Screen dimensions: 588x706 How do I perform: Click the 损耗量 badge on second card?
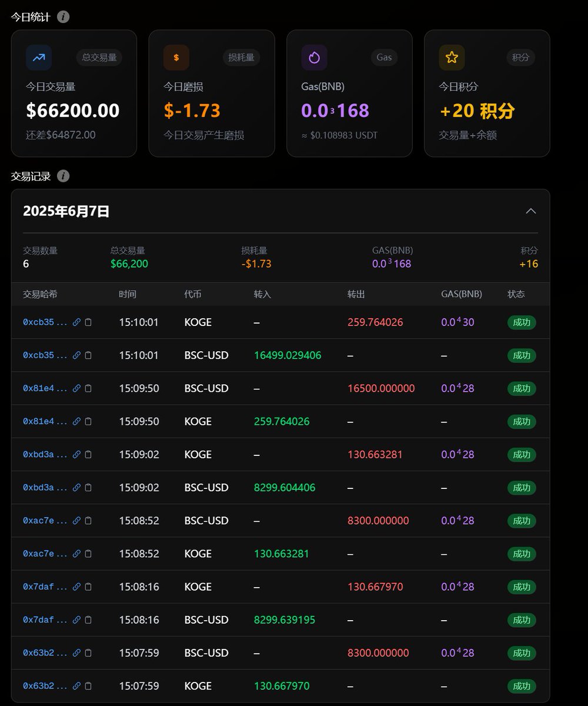point(242,57)
